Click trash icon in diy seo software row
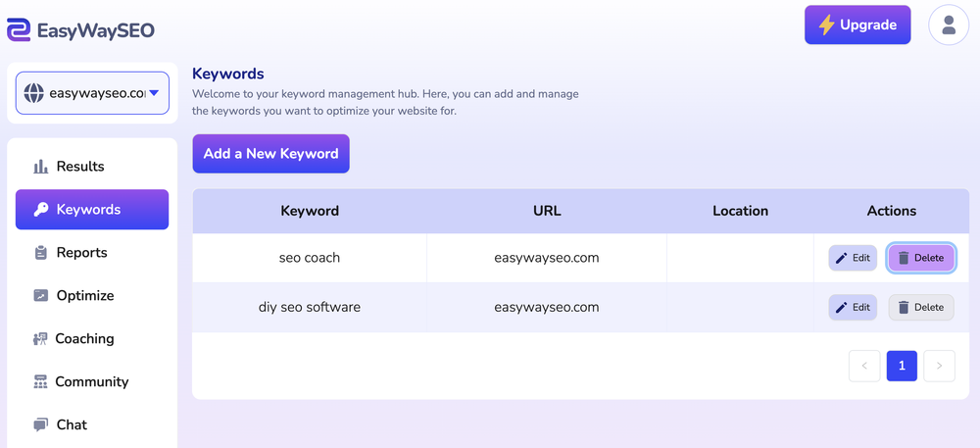This screenshot has width=980, height=448. (x=904, y=308)
